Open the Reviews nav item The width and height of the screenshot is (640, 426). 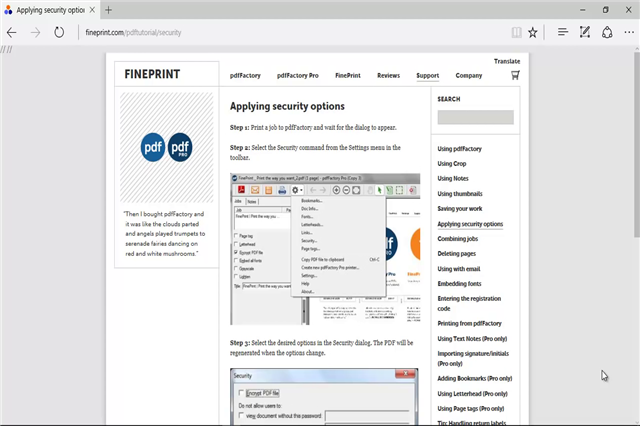click(x=389, y=75)
